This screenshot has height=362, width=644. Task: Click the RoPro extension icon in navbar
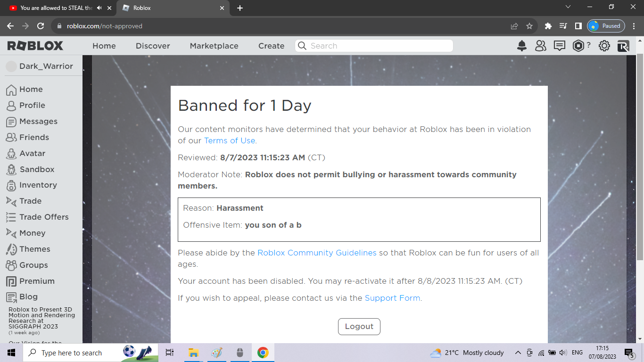pos(623,46)
